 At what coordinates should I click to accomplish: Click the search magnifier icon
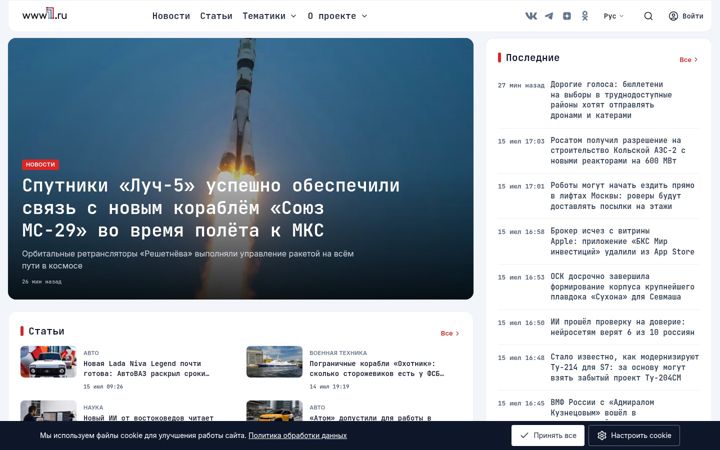point(648,16)
